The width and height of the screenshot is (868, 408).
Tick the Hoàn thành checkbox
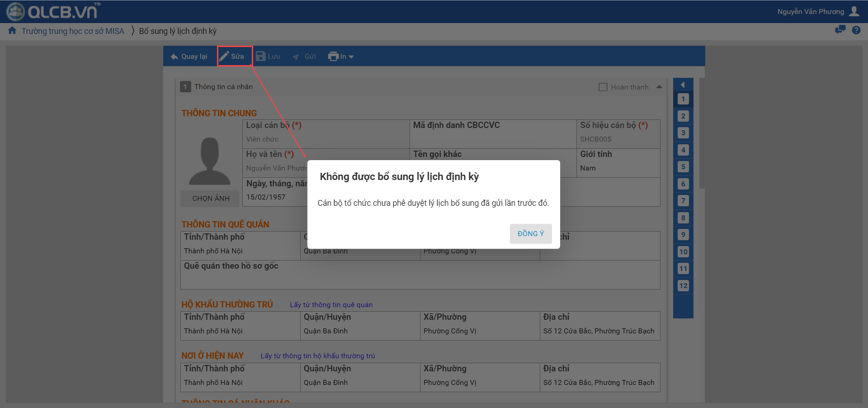(x=603, y=87)
